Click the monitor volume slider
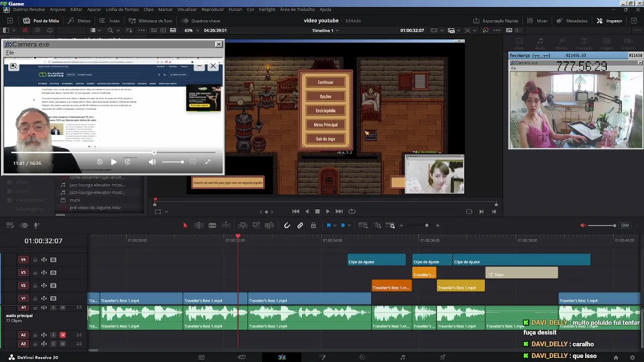This screenshot has width=644, height=362. [602, 226]
